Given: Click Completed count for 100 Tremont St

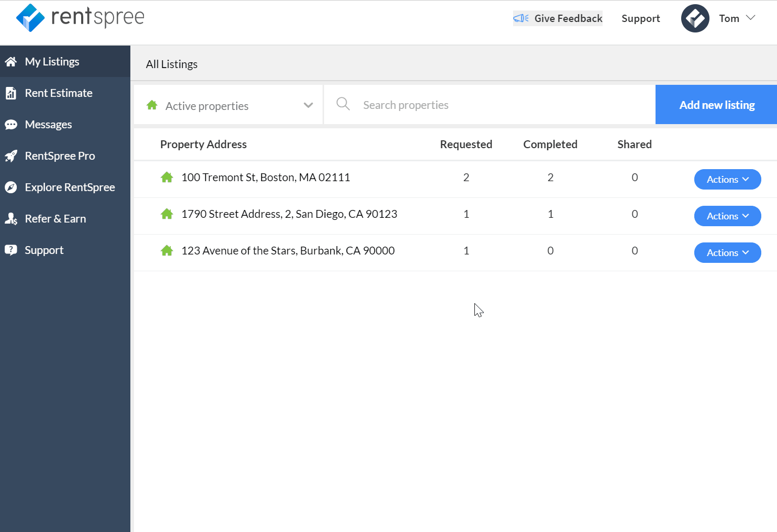Looking at the screenshot, I should pyautogui.click(x=550, y=178).
